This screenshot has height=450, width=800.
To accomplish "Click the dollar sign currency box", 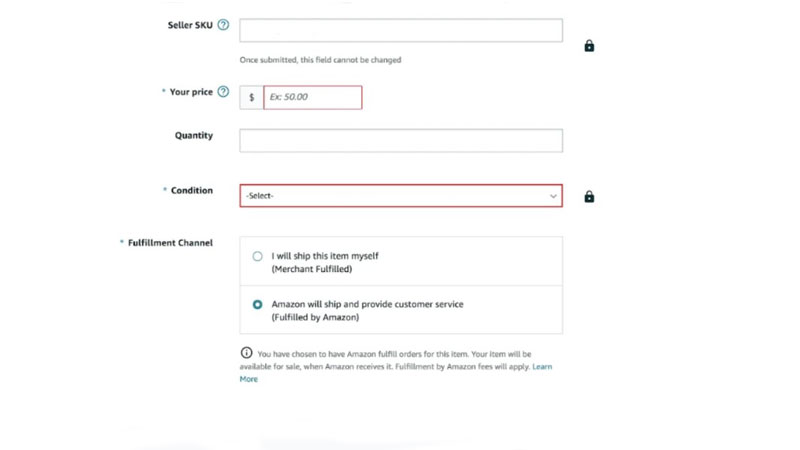I will [252, 97].
